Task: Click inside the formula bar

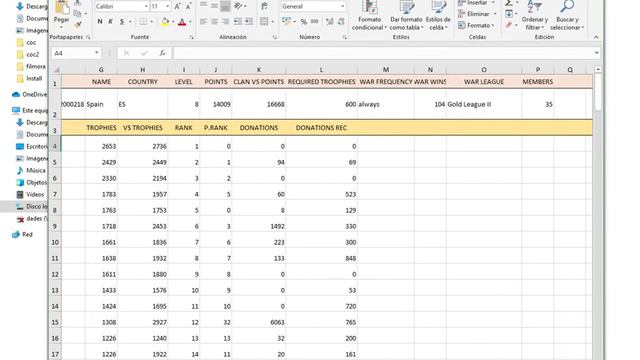Action: coord(383,53)
